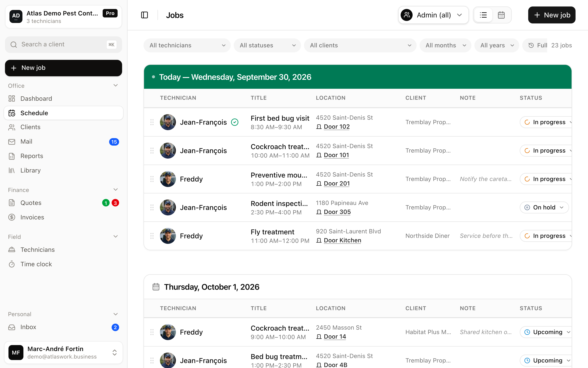Open the Marc-André Fortin account menu
The height and width of the screenshot is (368, 588).
click(63, 352)
